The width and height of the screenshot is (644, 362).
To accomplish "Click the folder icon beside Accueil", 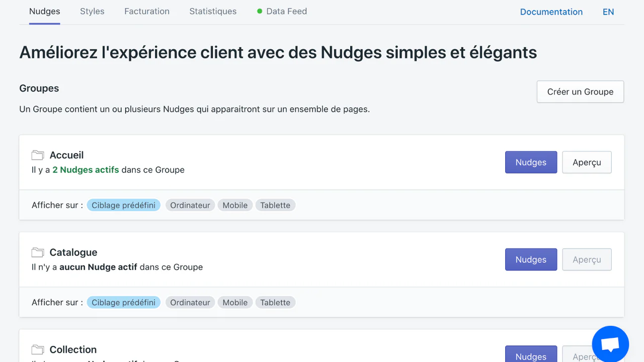I will click(x=38, y=155).
